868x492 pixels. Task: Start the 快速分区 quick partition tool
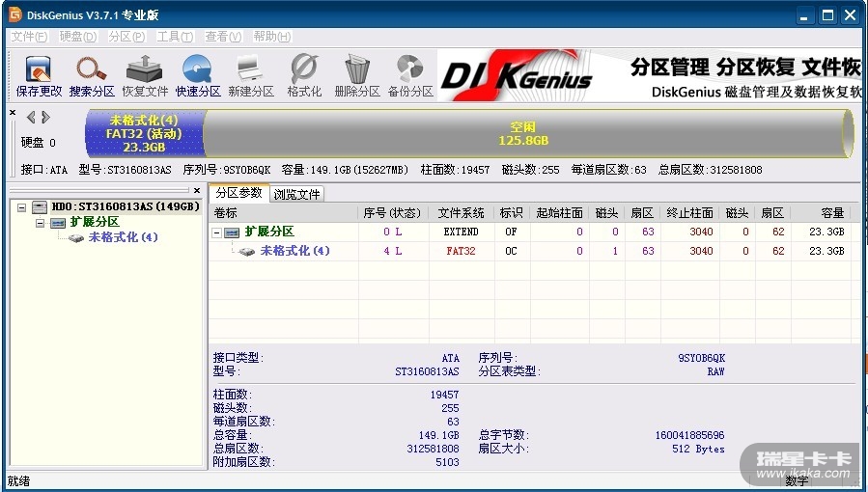pos(198,76)
